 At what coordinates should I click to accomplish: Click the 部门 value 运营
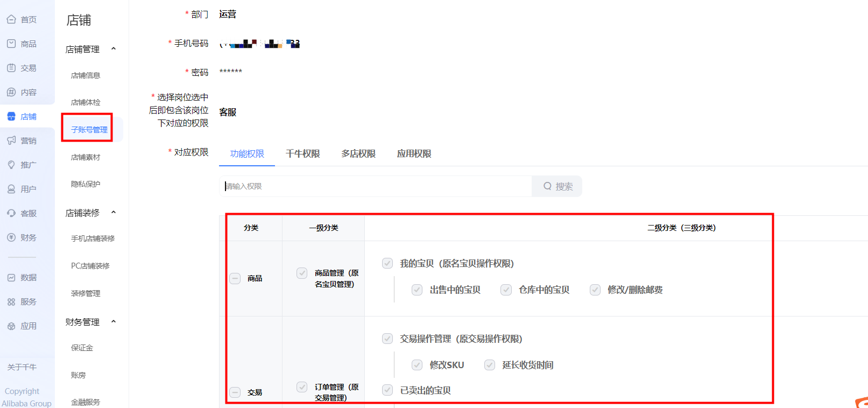click(x=228, y=14)
